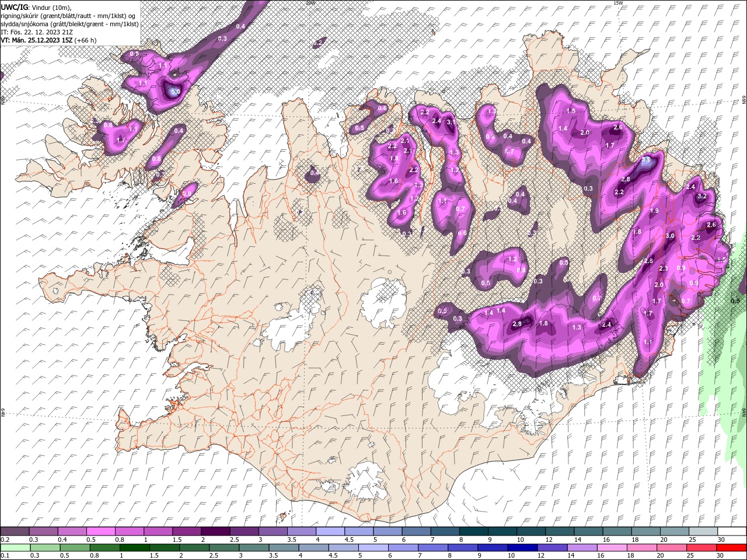
Task: Select the darkest purple 2 swatch, upper scale
Action: pyautogui.click(x=215, y=531)
